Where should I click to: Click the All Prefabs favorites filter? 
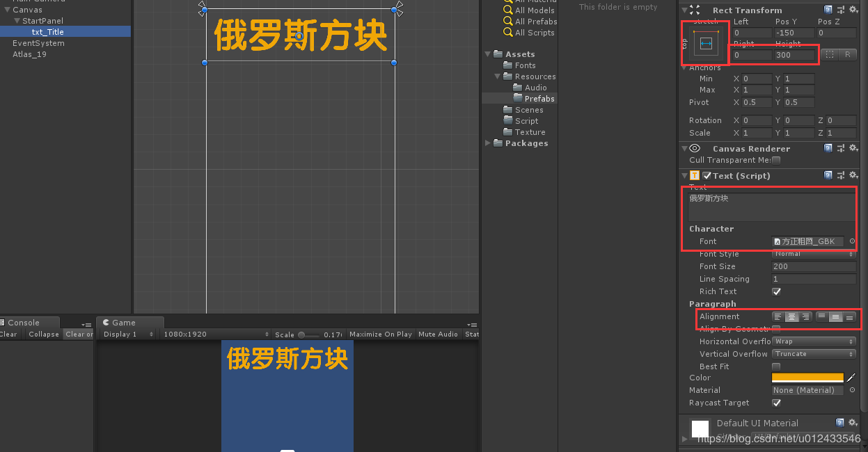(x=530, y=22)
